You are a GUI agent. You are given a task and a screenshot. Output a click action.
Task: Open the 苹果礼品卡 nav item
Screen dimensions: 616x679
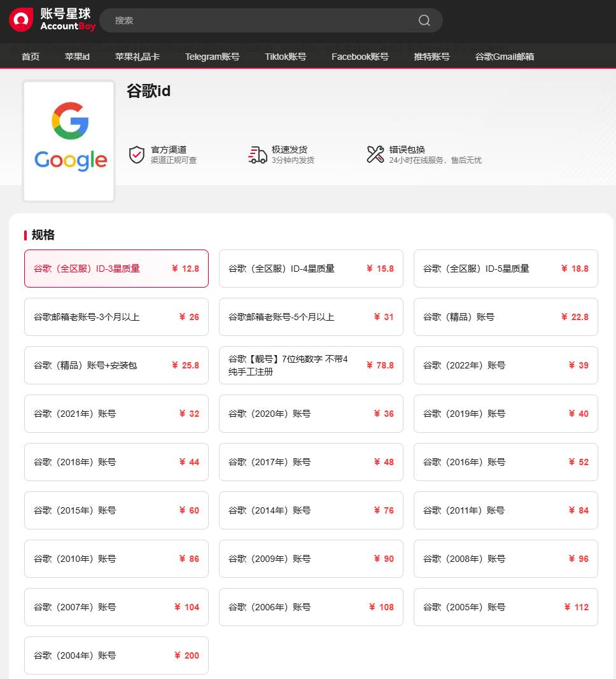click(x=137, y=57)
